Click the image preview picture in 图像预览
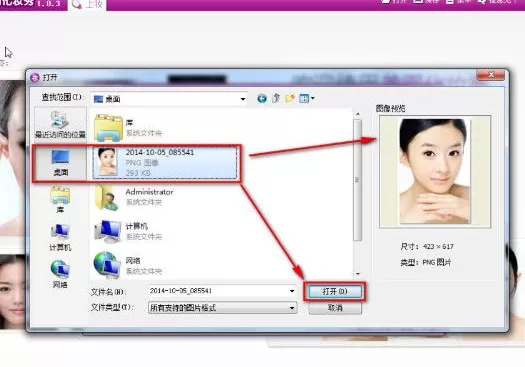Image resolution: width=525 pixels, height=367 pixels. pyautogui.click(x=435, y=171)
